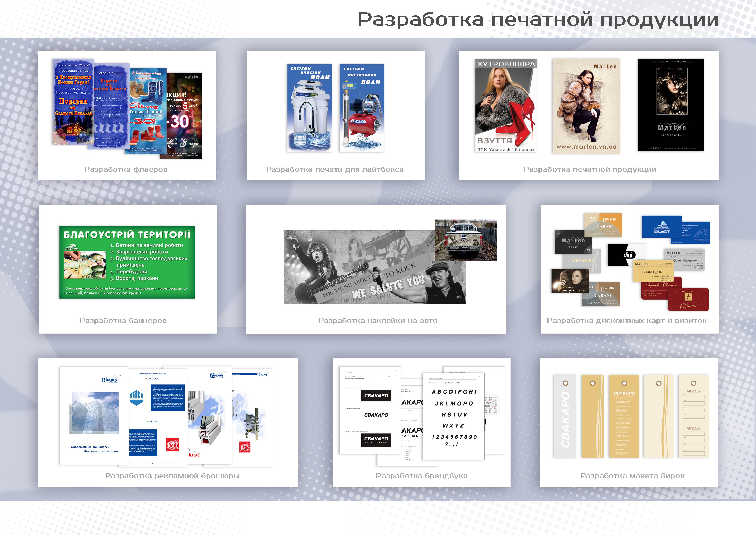This screenshot has height=535, width=756.
Task: Open the 'Системи очистки води' lightbox poster
Action: point(310,108)
